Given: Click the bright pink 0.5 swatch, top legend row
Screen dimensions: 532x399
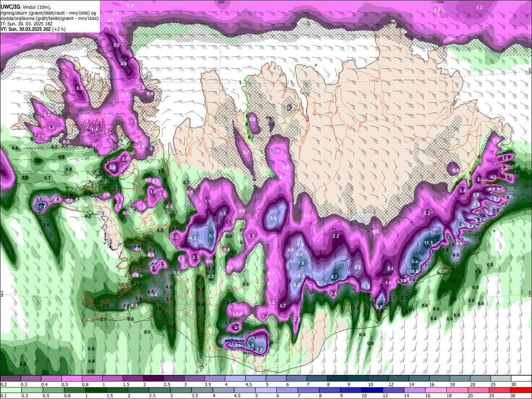Looking at the screenshot, I should [71, 379].
